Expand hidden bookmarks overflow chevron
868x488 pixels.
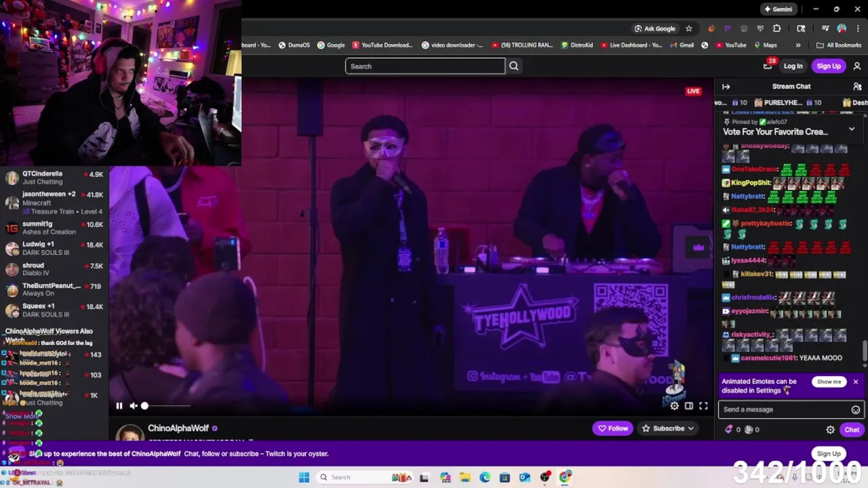798,45
